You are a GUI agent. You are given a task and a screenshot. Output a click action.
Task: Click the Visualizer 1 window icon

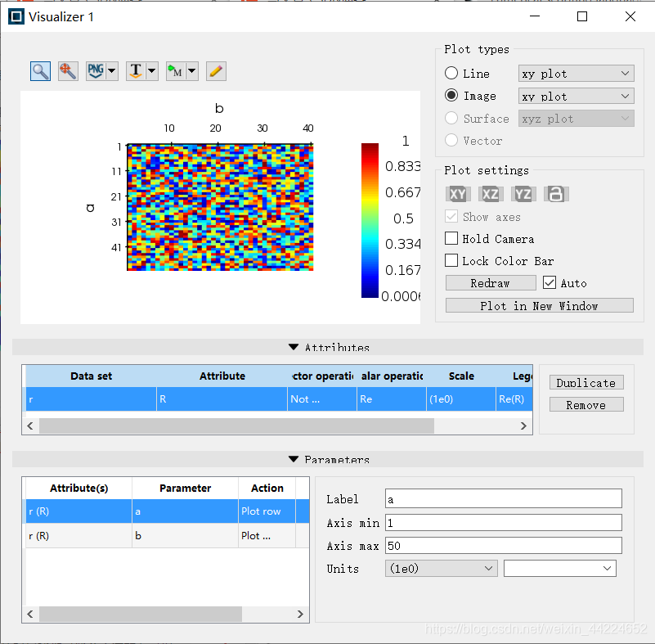[16, 16]
